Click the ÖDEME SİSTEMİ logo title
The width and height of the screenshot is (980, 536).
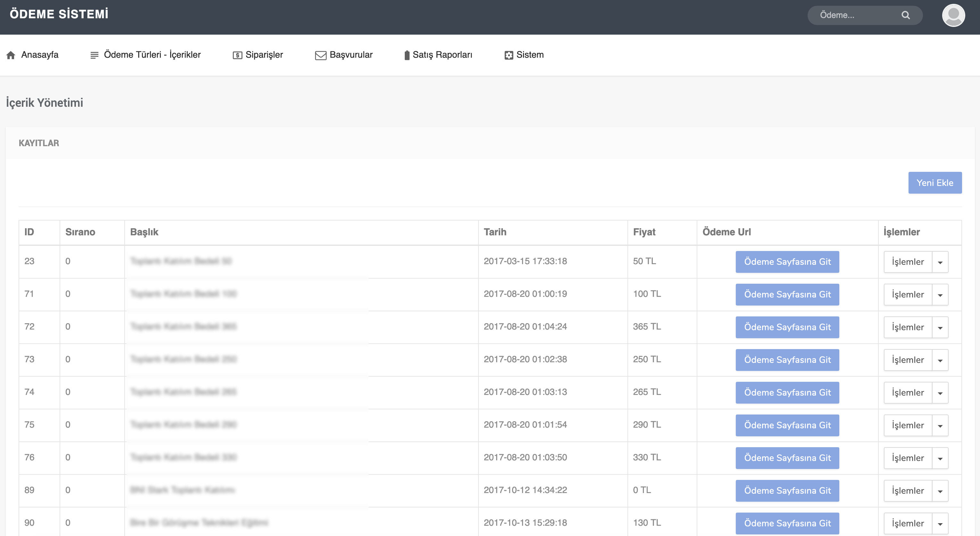(x=59, y=14)
